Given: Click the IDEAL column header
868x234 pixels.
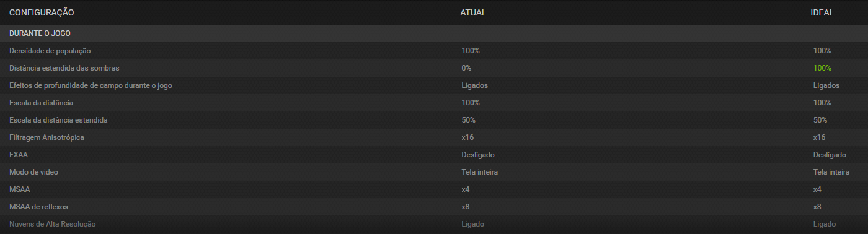Looking at the screenshot, I should click(x=822, y=13).
